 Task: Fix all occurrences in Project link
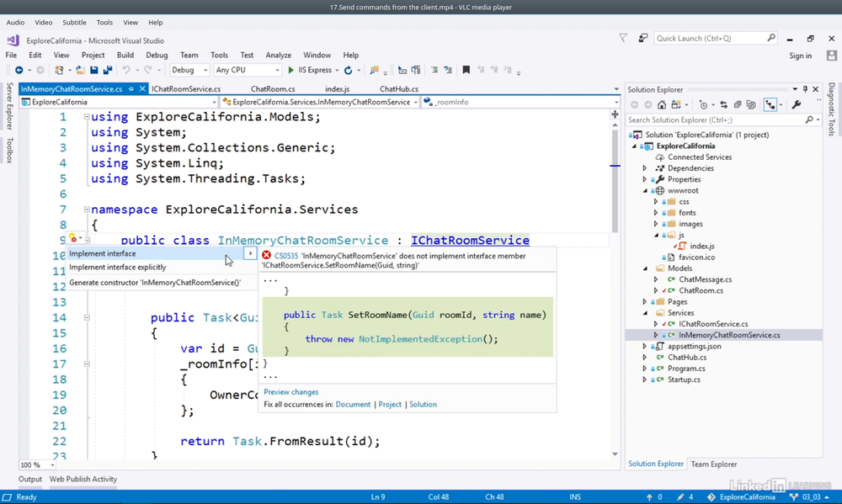pos(390,405)
